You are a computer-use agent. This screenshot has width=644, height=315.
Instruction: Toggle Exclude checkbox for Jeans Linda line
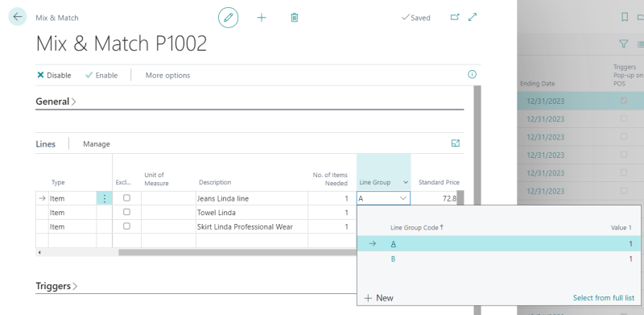coord(126,198)
